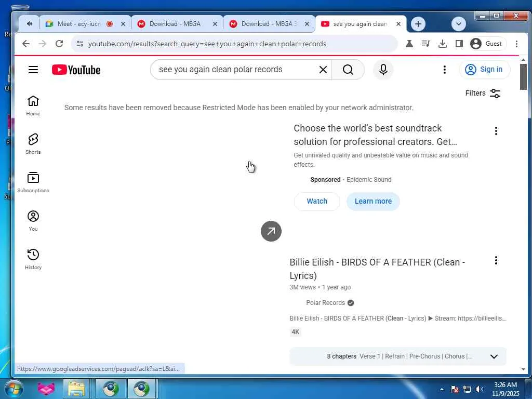Screen dimensions: 532x399
Task: Open Home in the sidebar
Action: (x=33, y=105)
